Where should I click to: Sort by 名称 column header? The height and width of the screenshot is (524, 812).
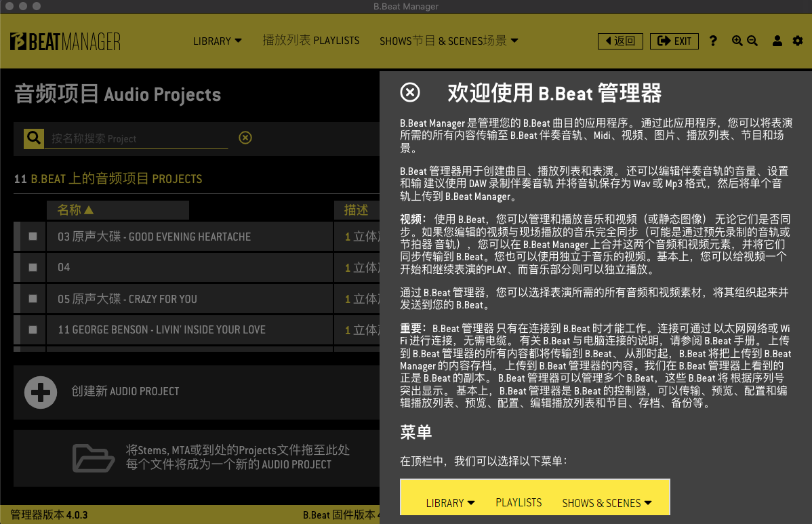click(x=117, y=210)
